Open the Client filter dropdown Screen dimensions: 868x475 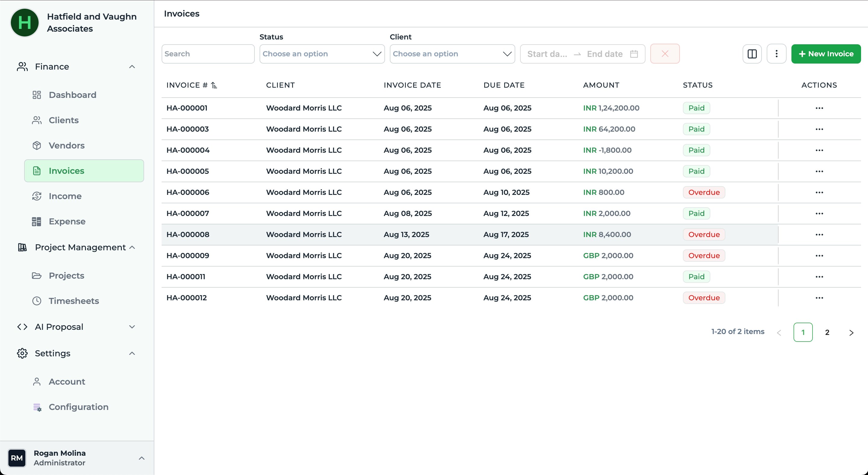452,54
